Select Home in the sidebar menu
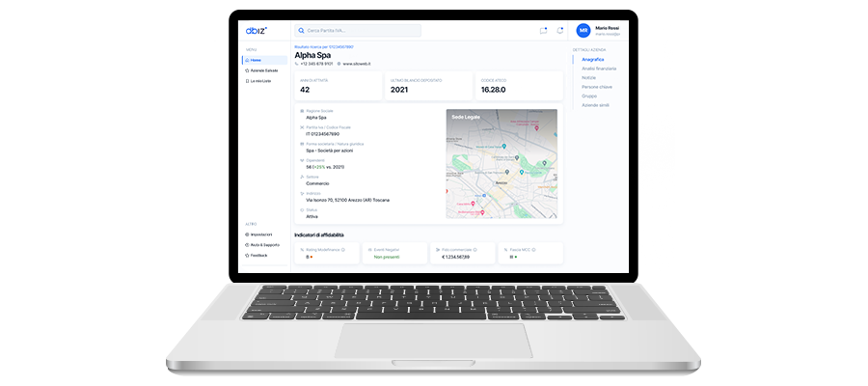 pyautogui.click(x=264, y=60)
